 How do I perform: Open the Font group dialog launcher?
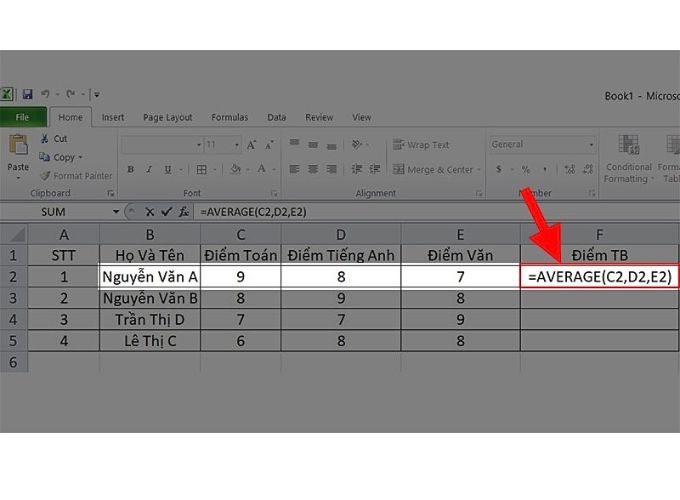274,193
